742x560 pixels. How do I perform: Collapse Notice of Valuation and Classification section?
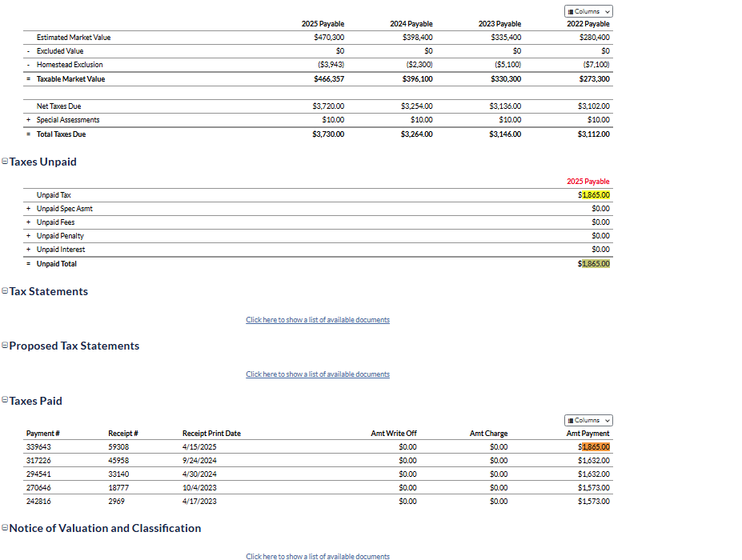pos(5,528)
